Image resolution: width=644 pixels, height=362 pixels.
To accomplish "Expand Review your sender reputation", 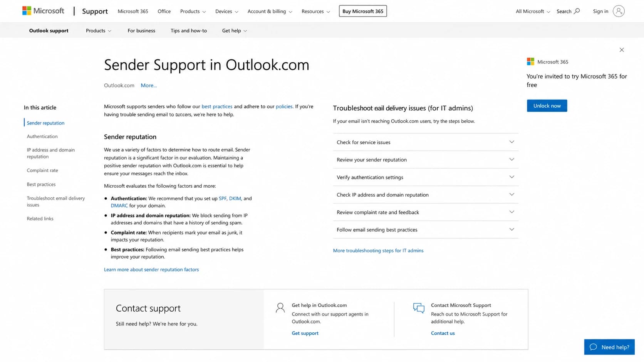I will [x=426, y=160].
